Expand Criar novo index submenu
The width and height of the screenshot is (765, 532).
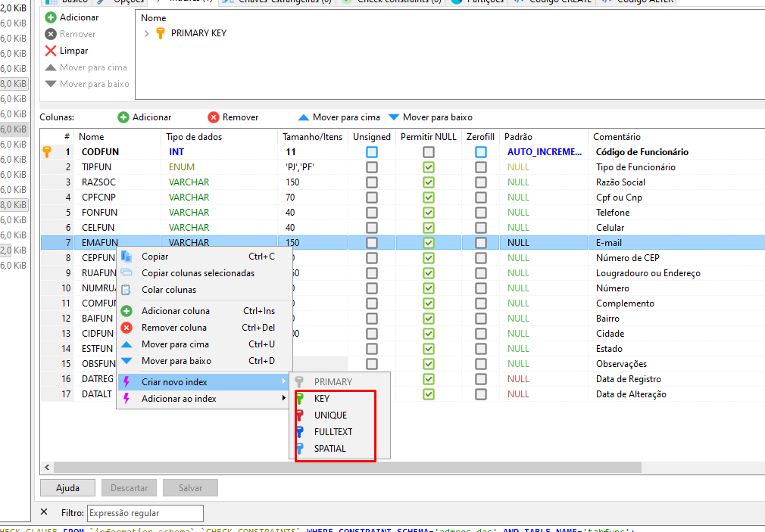coord(174,382)
